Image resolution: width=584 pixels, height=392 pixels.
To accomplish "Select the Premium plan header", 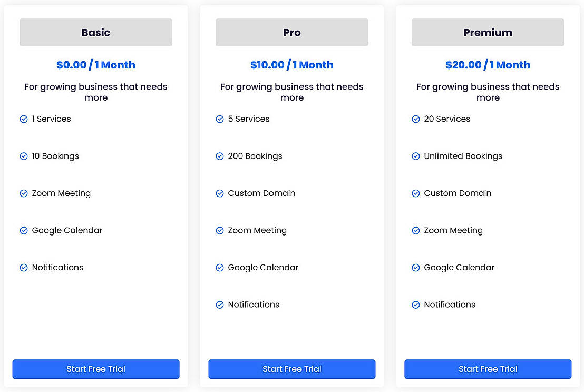I will (488, 33).
